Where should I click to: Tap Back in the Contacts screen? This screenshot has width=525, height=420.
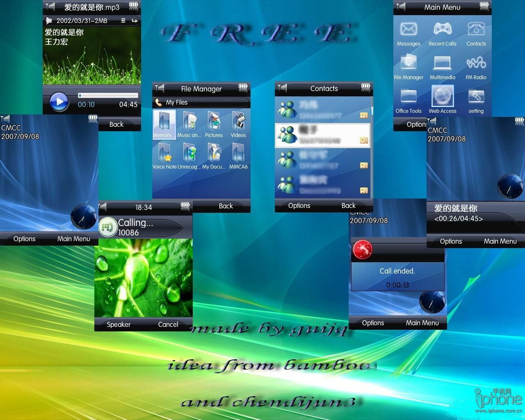(x=349, y=206)
